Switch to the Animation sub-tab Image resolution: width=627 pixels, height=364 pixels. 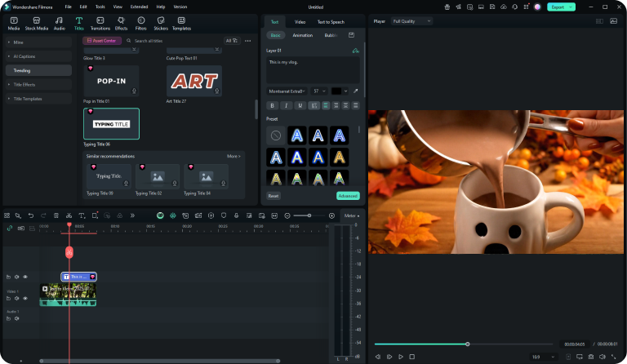[302, 35]
